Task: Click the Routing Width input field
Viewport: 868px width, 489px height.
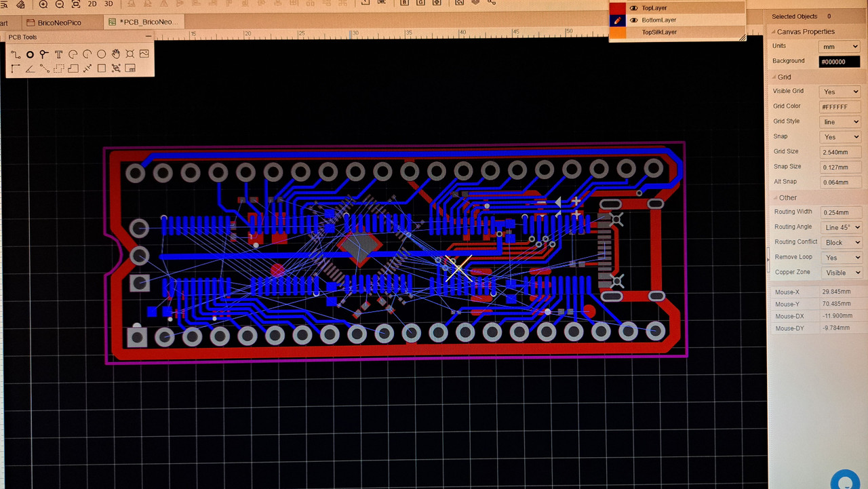Action: coord(841,212)
